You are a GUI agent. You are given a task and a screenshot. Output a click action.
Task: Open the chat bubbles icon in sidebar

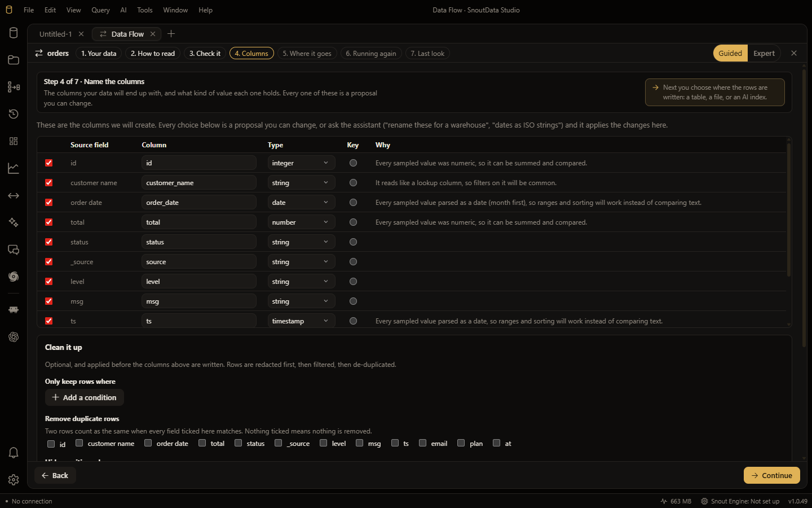(14, 249)
